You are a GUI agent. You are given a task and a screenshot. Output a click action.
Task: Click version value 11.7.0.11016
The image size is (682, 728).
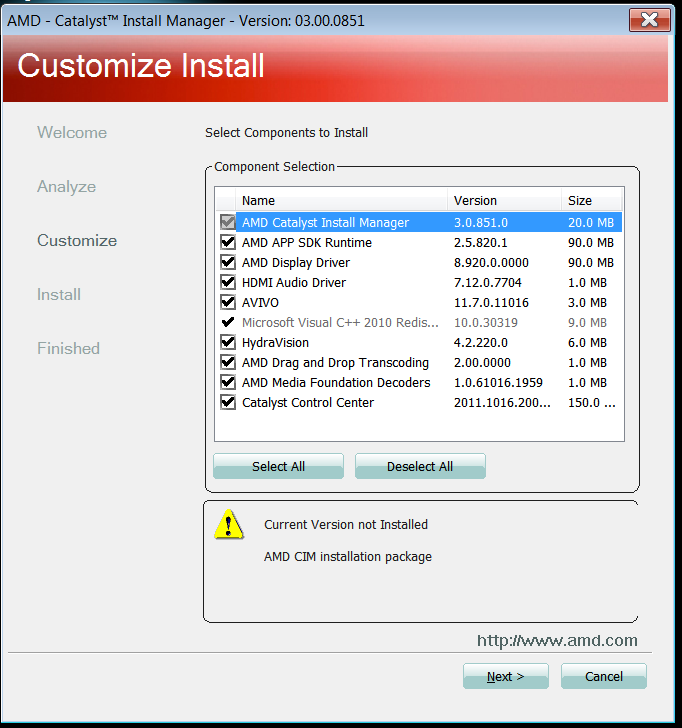(x=491, y=302)
